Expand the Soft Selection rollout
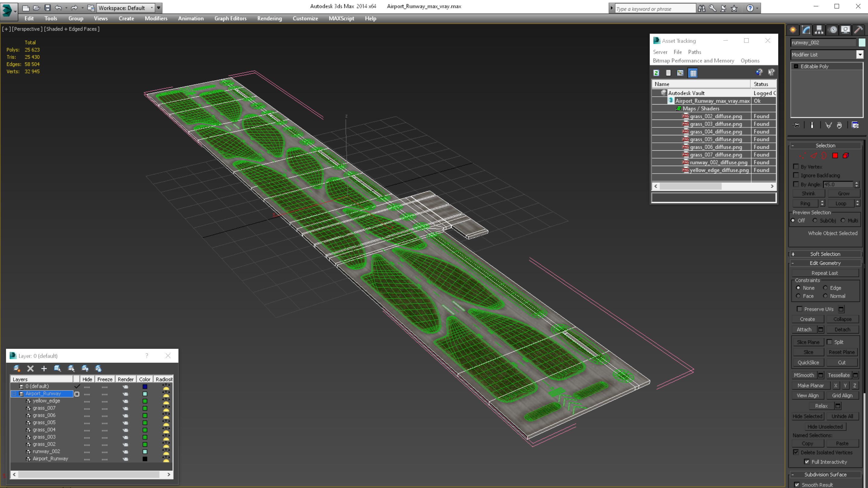 (825, 254)
